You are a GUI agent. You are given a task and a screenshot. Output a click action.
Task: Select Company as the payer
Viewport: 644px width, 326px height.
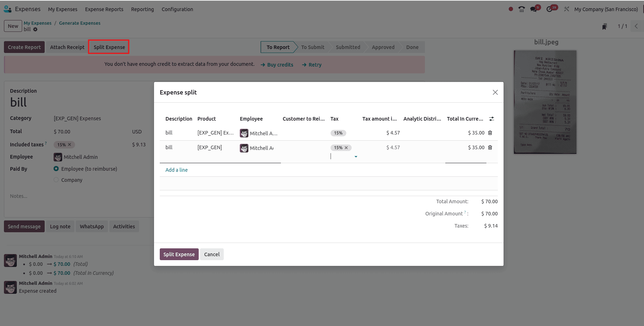[56, 180]
